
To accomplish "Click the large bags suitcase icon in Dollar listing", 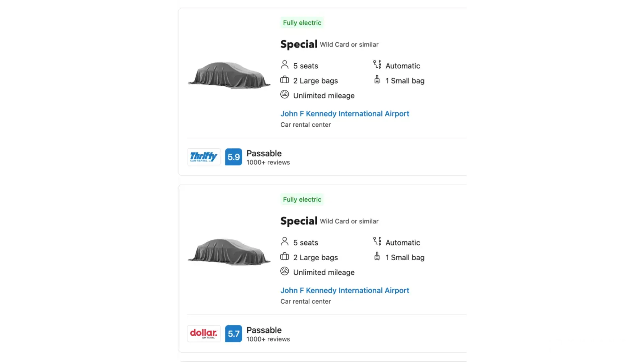I will tap(285, 257).
